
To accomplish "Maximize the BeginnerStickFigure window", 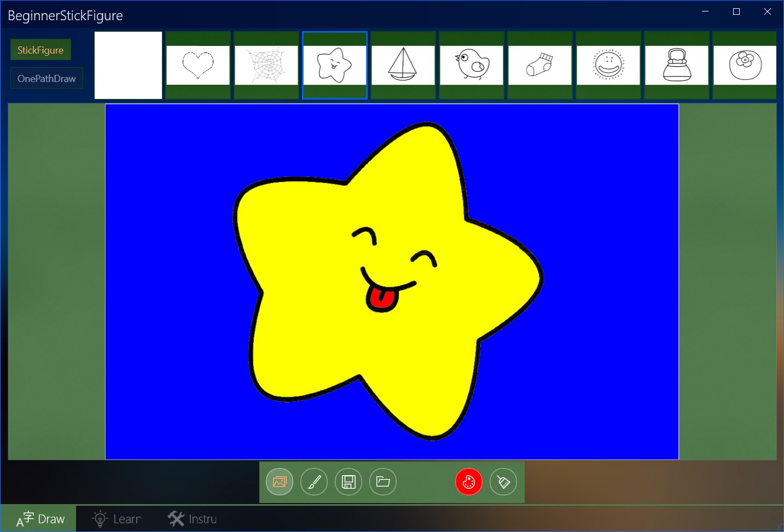I will click(736, 11).
